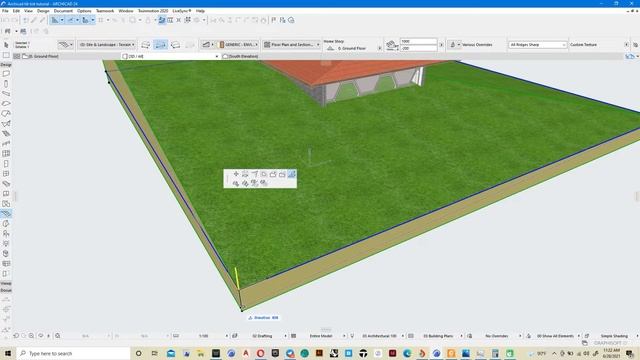The width and height of the screenshot is (640, 360).
Task: Click the 1000 mesh height input field
Action: [418, 41]
